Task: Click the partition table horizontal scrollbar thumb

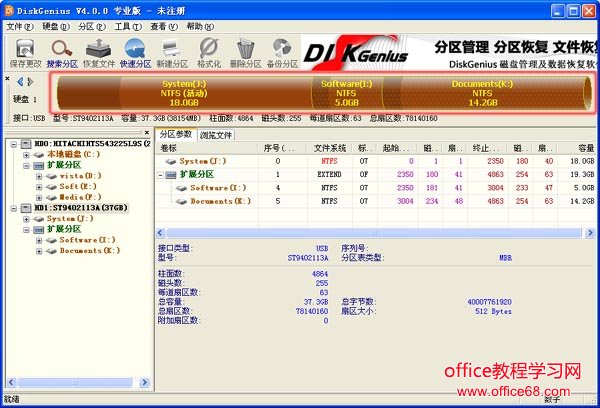Action: [374, 233]
